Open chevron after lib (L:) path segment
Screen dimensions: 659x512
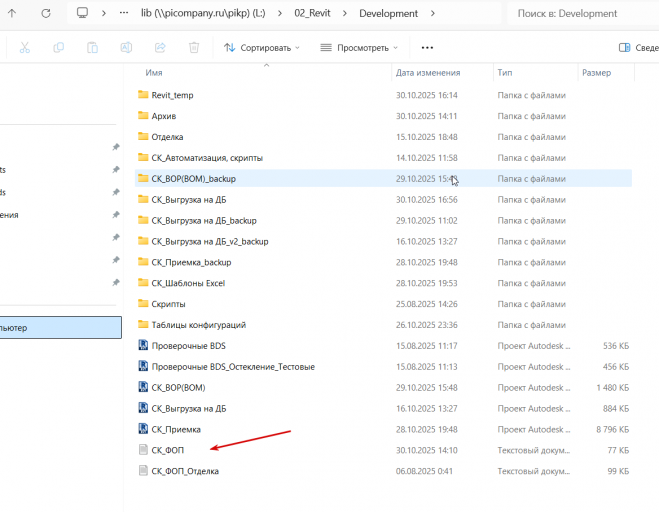279,13
